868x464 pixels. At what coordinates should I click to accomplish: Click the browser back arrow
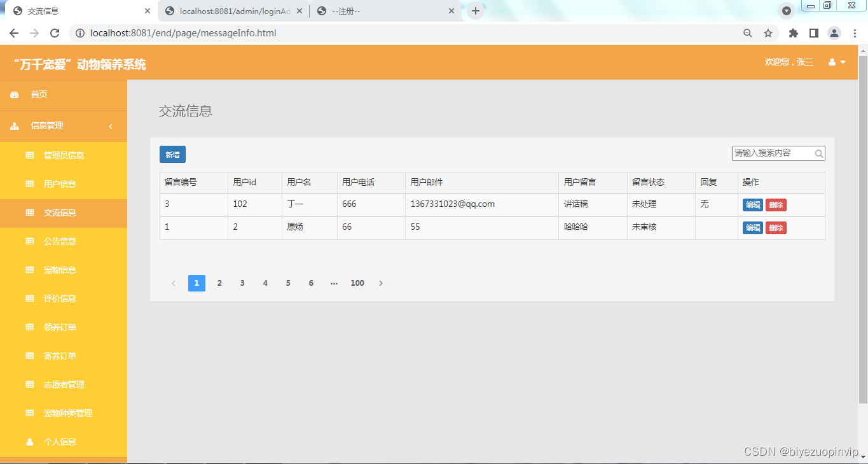point(14,33)
